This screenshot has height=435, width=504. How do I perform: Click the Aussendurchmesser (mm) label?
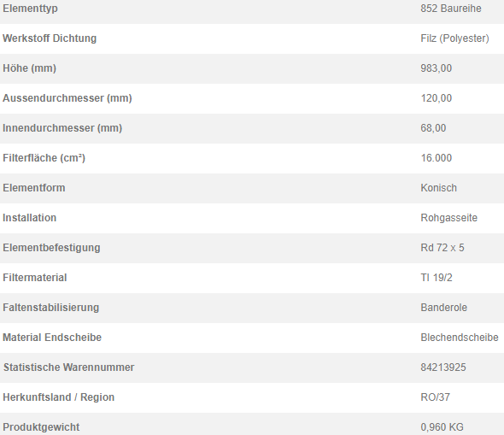point(67,98)
